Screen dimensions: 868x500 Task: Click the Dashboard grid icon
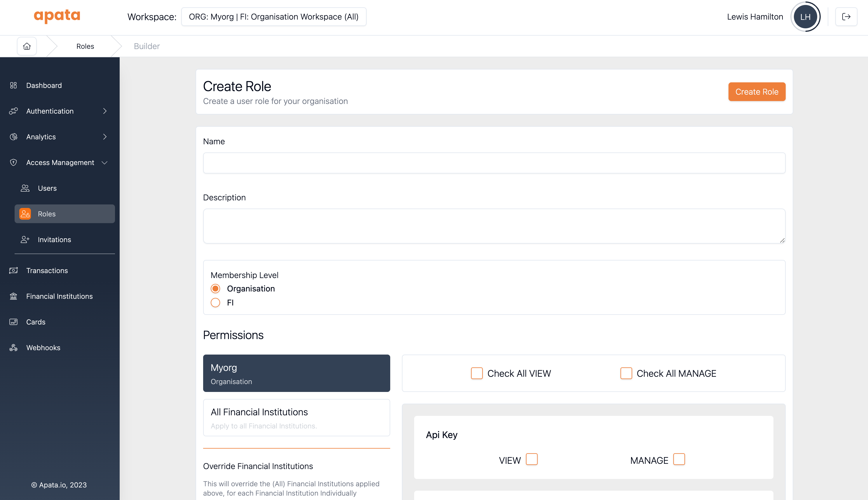click(13, 85)
